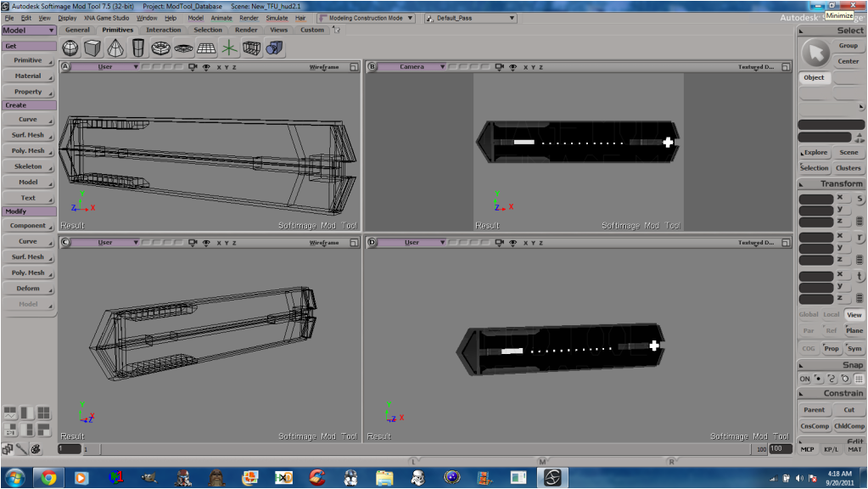Open the Model module dropdown
The image size is (868, 489).
pos(29,31)
